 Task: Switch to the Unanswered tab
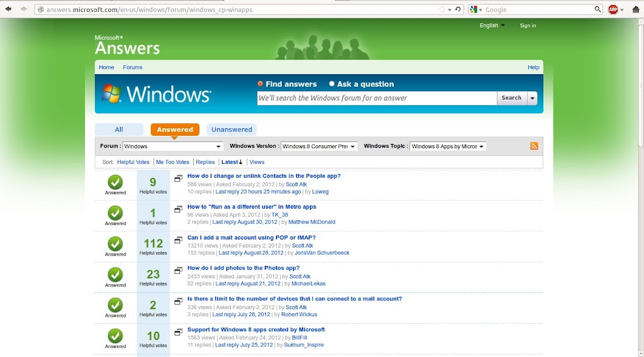pos(231,129)
